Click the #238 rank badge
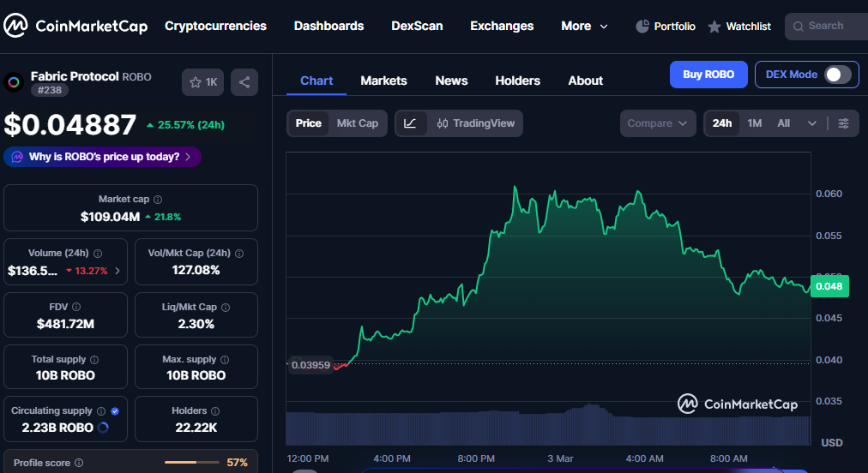 tap(49, 90)
